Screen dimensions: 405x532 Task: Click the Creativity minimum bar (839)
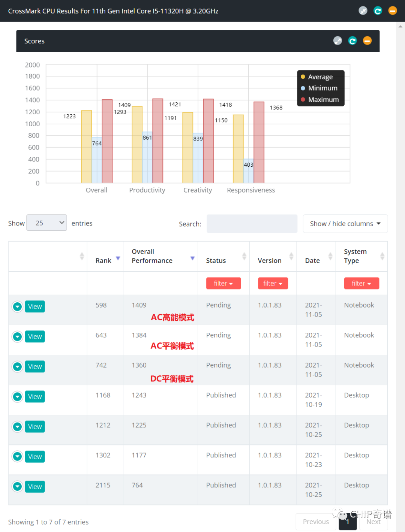(x=198, y=158)
